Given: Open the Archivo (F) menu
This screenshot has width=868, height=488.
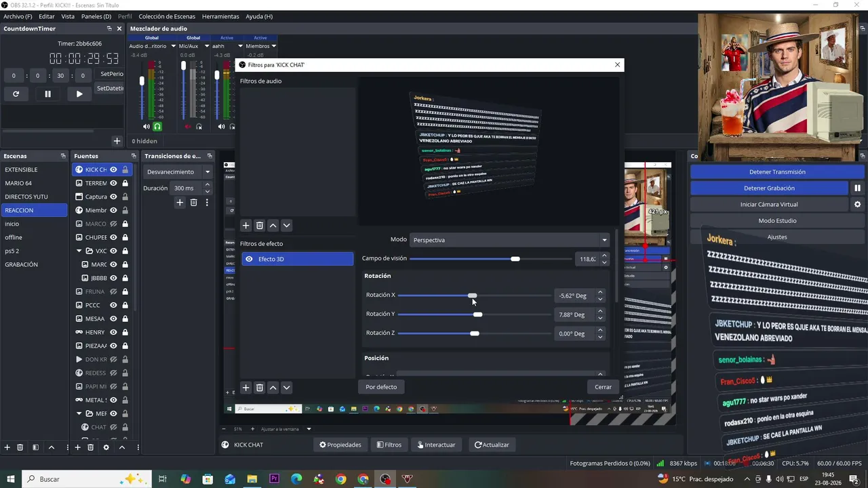Looking at the screenshot, I should pyautogui.click(x=18, y=16).
